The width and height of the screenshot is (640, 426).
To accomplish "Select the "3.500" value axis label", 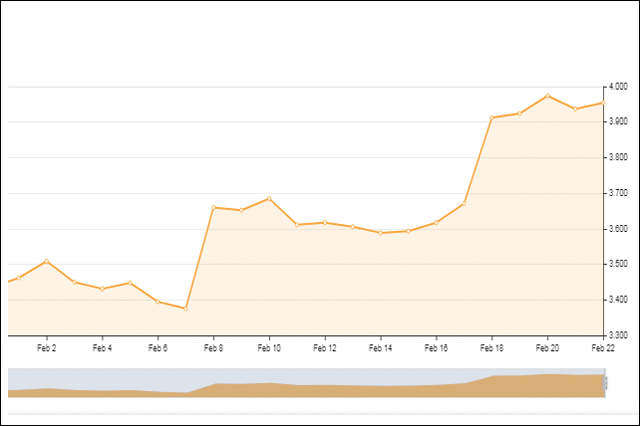I will [618, 264].
